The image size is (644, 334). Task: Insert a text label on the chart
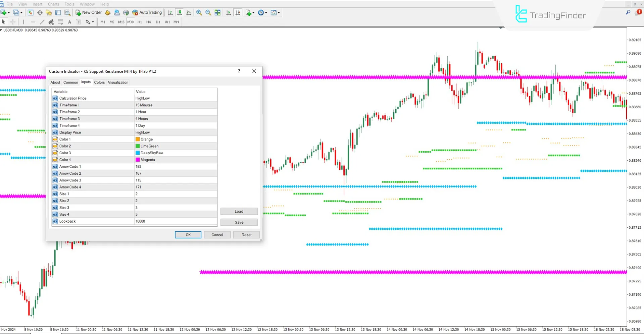pos(79,22)
